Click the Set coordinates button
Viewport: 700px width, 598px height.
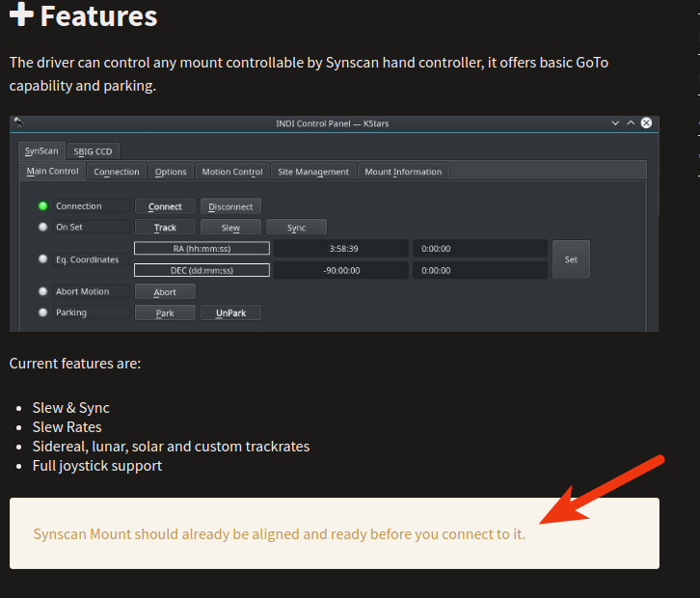click(571, 259)
